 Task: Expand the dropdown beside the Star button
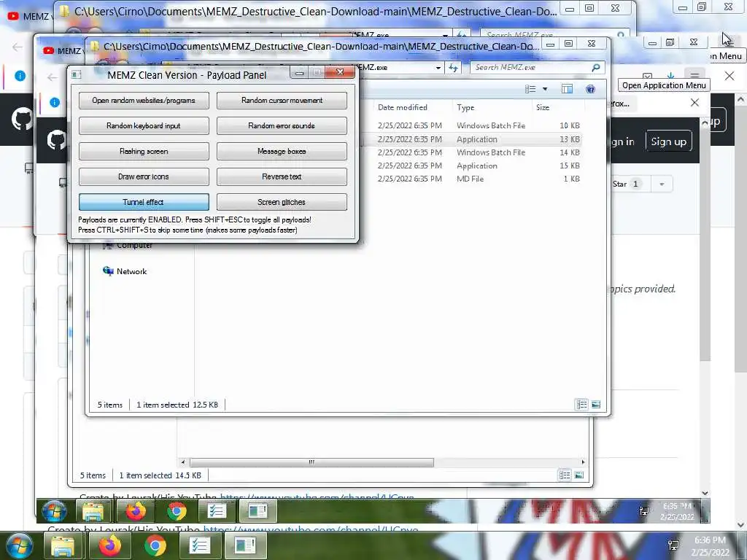pos(662,184)
